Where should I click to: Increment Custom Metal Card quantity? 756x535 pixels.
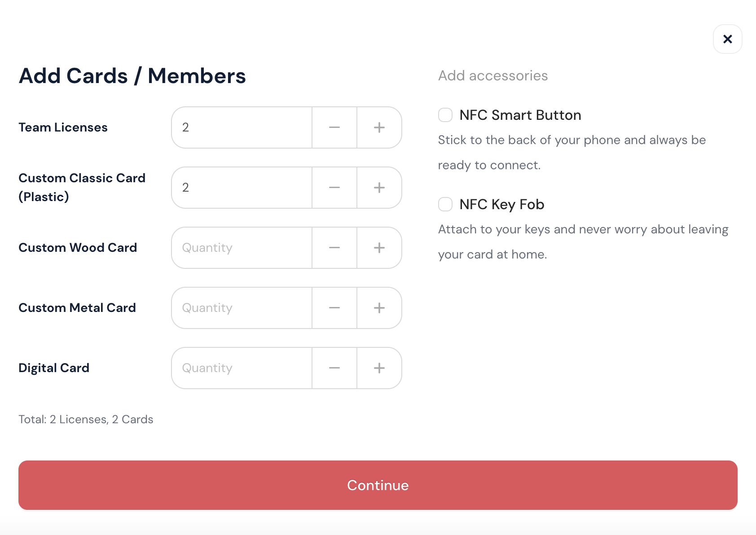(x=379, y=308)
